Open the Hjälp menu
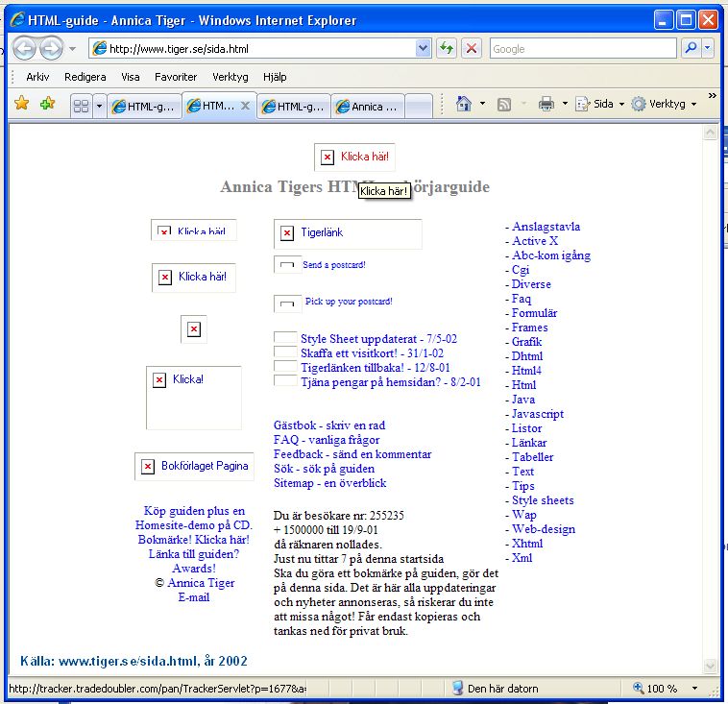Viewport: 728px width, 704px height. click(275, 77)
